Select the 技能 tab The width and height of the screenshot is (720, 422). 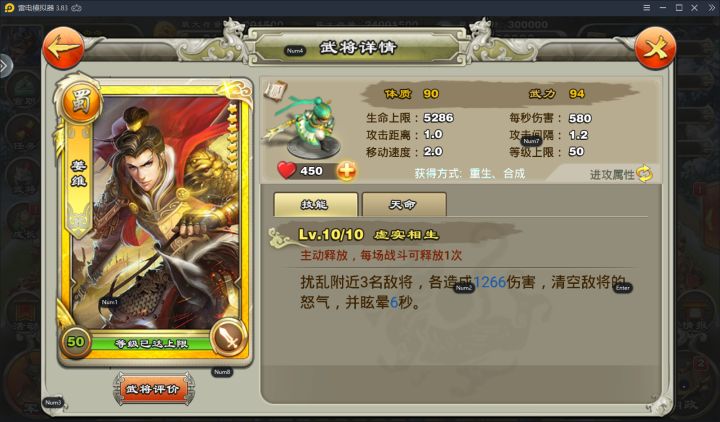click(315, 204)
